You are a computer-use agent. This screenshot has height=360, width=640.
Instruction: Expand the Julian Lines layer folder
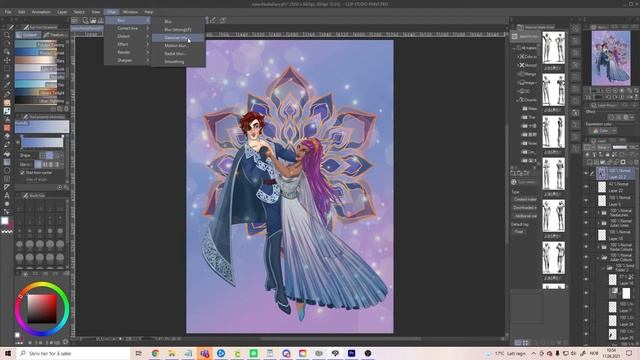click(598, 223)
